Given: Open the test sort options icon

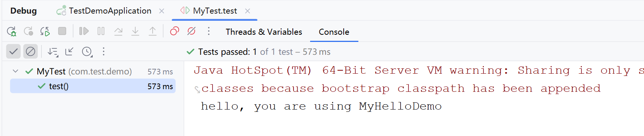Looking at the screenshot, I should click(53, 52).
